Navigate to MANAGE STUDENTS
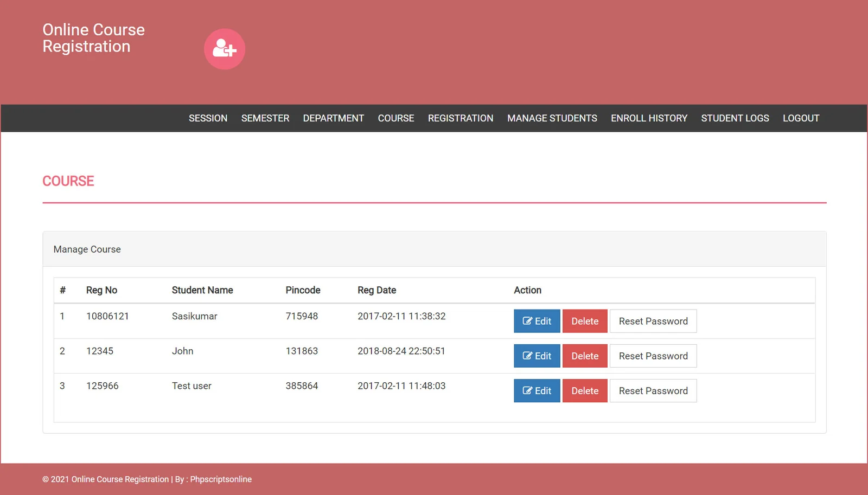The image size is (868, 495). [552, 118]
